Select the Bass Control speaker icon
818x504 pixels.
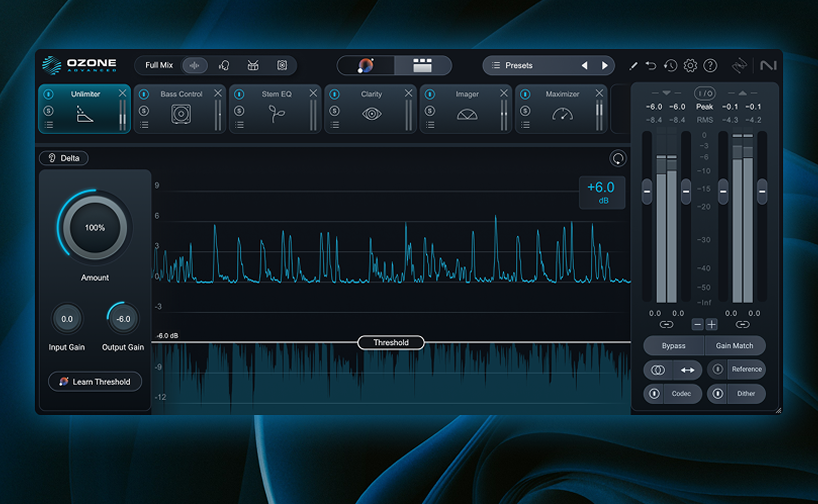click(x=181, y=114)
